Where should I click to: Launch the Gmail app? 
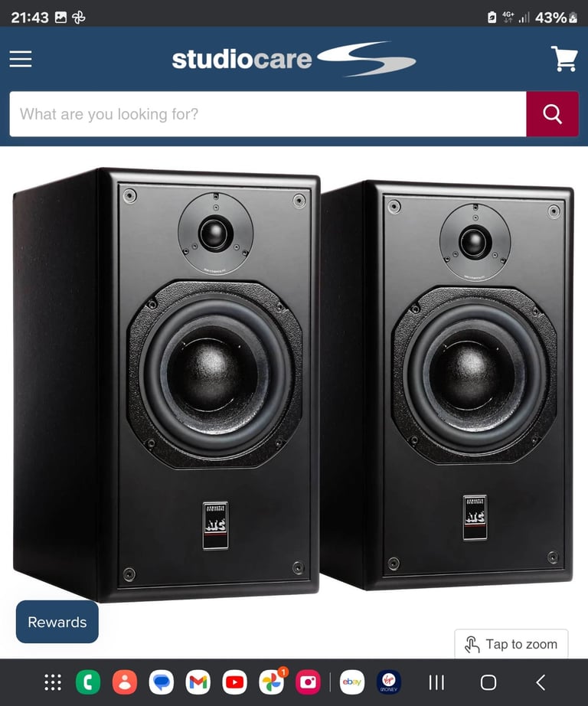coord(198,682)
